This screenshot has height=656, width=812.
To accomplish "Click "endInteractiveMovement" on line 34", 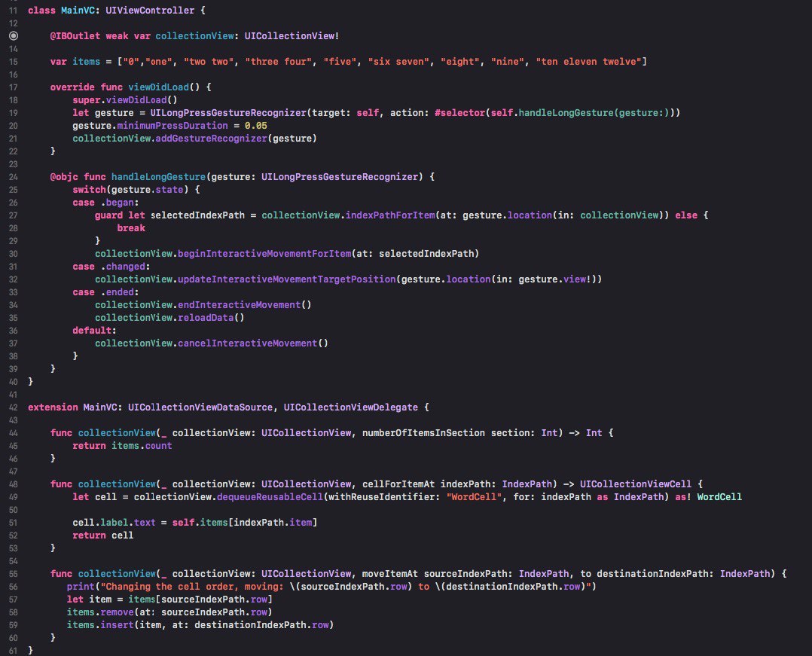I will [x=240, y=305].
